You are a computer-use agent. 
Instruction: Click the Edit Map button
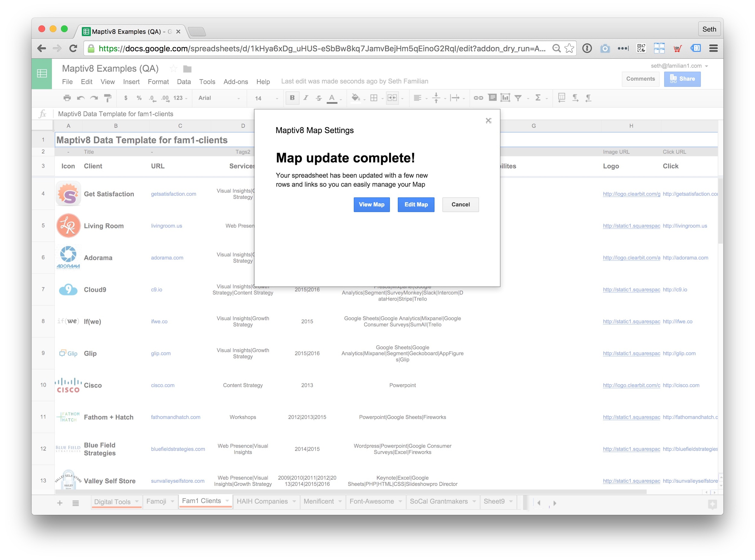pos(416,204)
